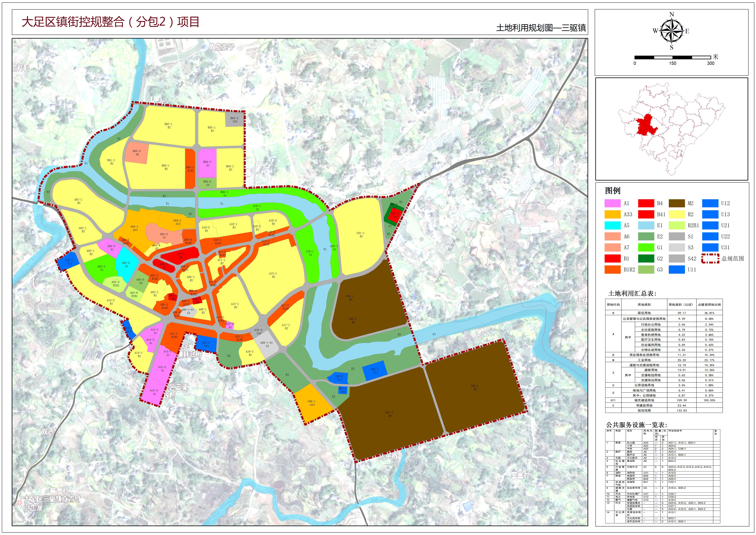Click the 工业用地 row in summary table
This screenshot has width=756, height=535.
[664, 360]
